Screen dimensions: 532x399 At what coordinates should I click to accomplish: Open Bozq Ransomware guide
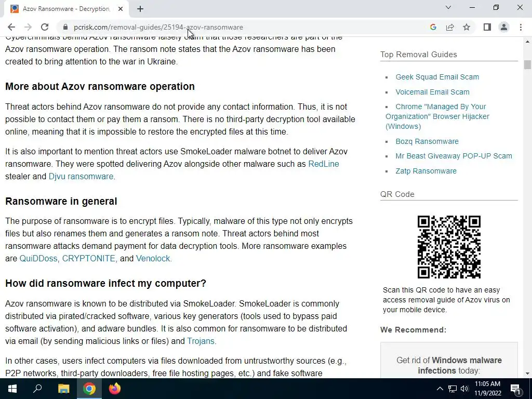[x=427, y=141]
